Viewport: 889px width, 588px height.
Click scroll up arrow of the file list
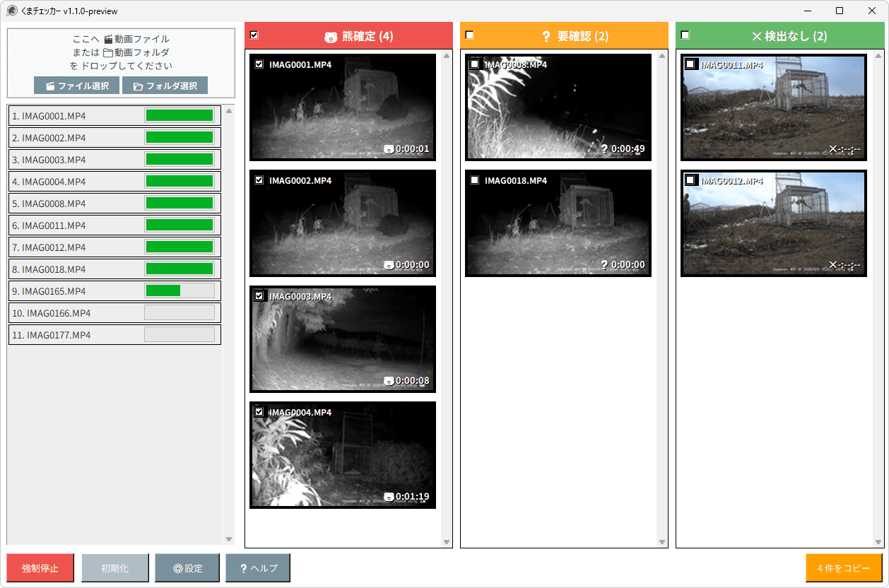228,110
